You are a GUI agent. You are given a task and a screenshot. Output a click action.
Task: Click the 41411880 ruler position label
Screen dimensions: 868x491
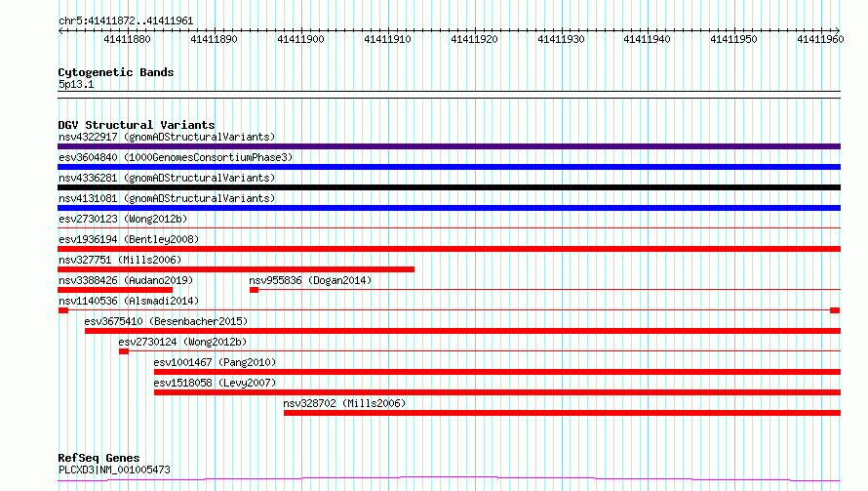tap(127, 39)
